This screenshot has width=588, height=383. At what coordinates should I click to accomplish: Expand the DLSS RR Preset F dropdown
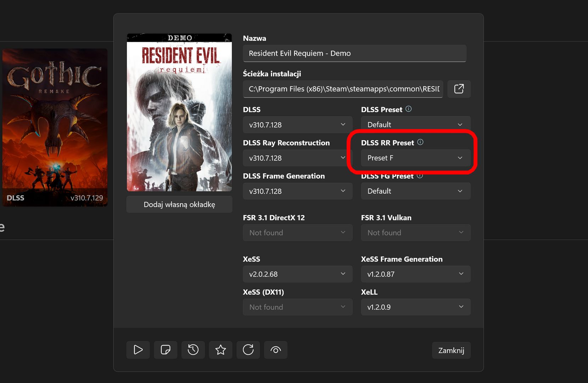pyautogui.click(x=416, y=158)
